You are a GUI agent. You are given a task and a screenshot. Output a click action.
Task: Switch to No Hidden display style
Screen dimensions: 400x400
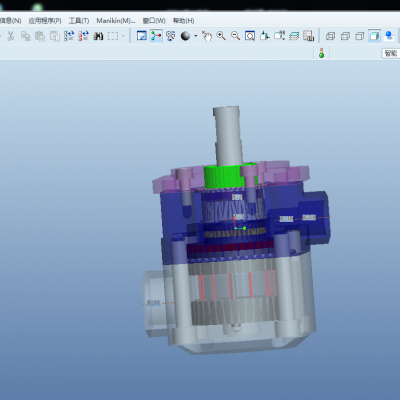[x=360, y=36]
